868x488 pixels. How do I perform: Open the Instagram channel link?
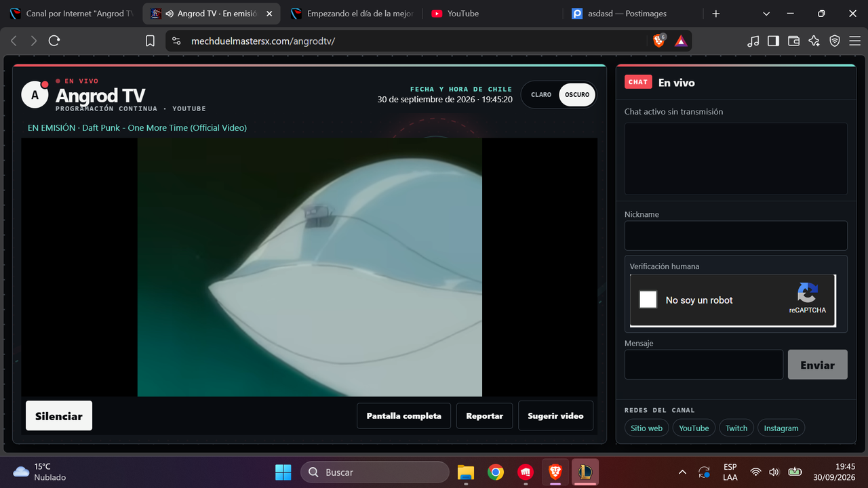[x=781, y=428]
